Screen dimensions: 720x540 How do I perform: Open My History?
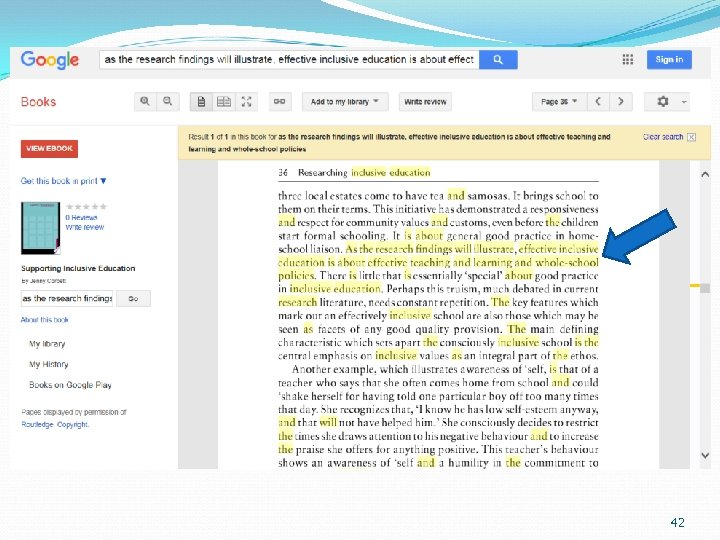[x=49, y=364]
